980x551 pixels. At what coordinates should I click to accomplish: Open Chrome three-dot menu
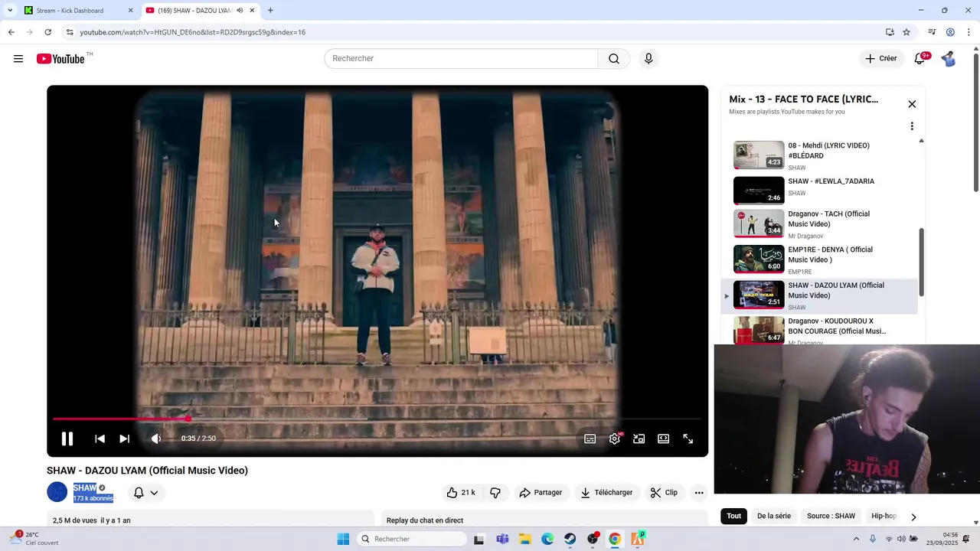click(x=969, y=32)
